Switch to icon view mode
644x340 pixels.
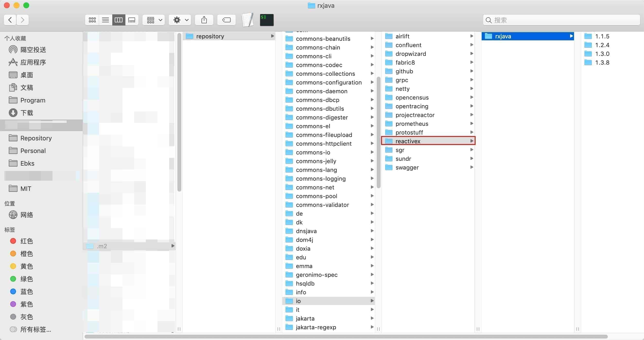[x=92, y=20]
